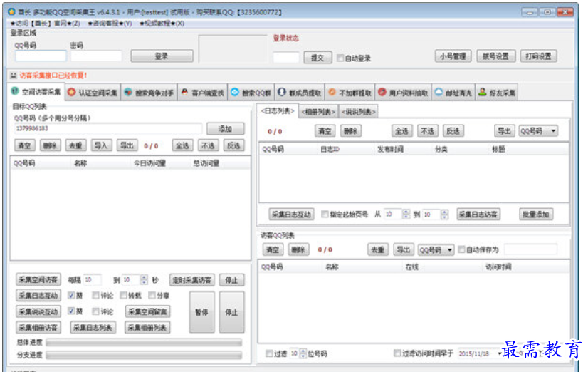Screen dimensions: 588x372
Task: Open 打码设置
Action: pyautogui.click(x=538, y=56)
